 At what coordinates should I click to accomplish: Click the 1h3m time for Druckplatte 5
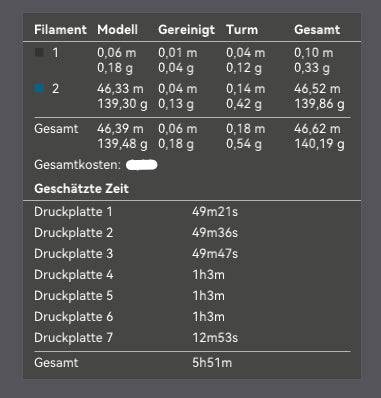click(x=208, y=296)
